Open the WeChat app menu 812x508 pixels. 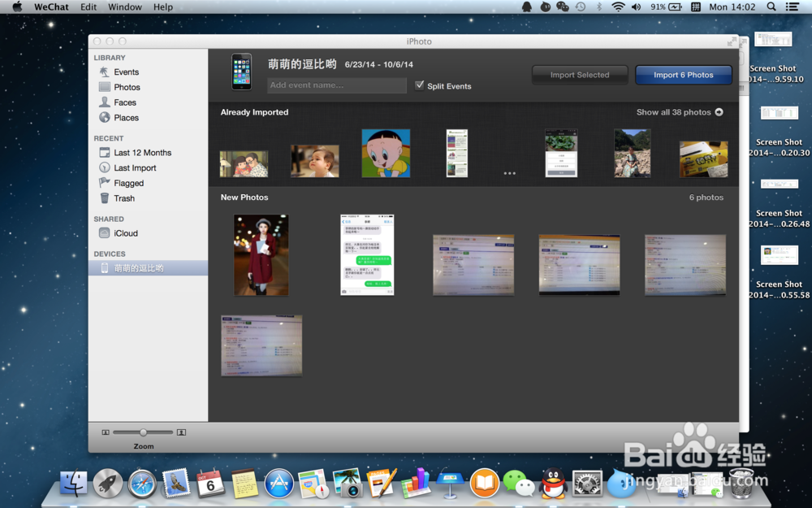point(51,7)
